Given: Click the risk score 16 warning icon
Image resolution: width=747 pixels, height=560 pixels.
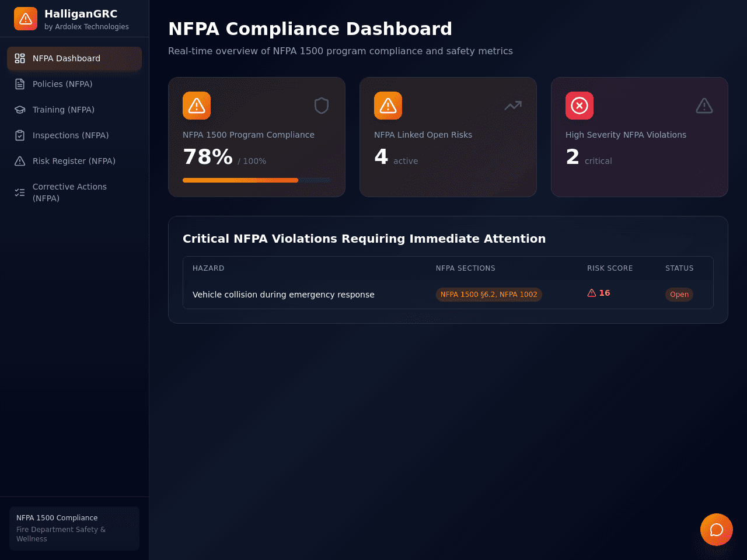Looking at the screenshot, I should (x=592, y=293).
